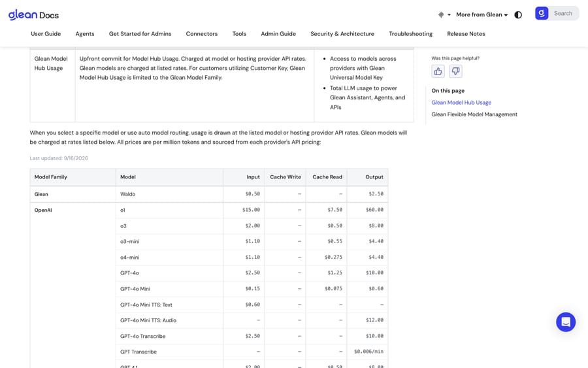The width and height of the screenshot is (588, 368).
Task: Open the Agents nav tab
Action: coord(85,34)
